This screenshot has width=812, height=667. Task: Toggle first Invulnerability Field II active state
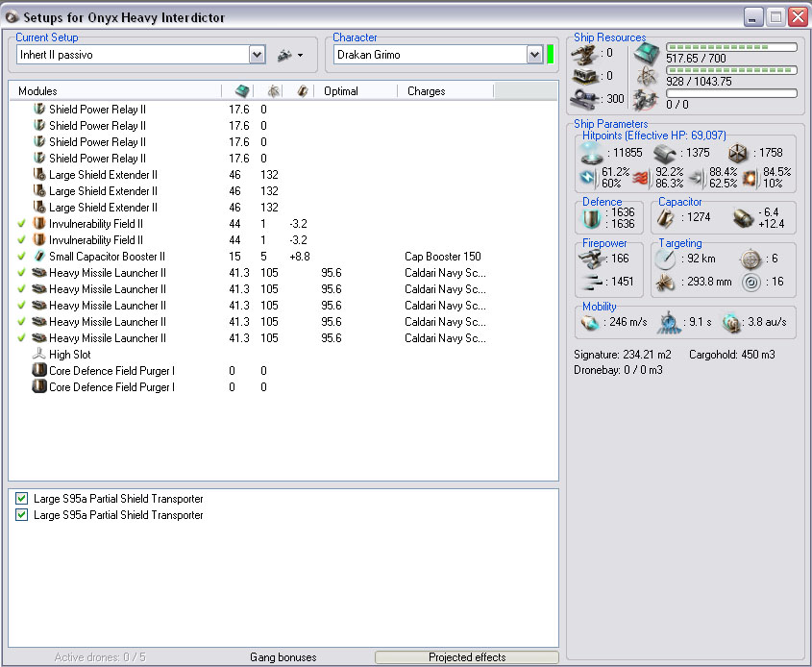[21, 224]
